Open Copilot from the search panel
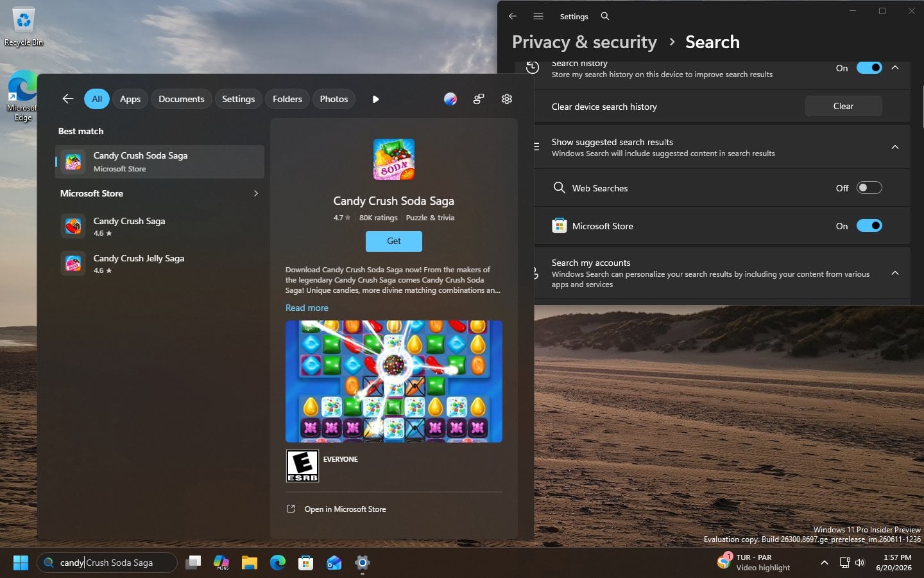Screen dimensions: 924x578 (x=450, y=99)
